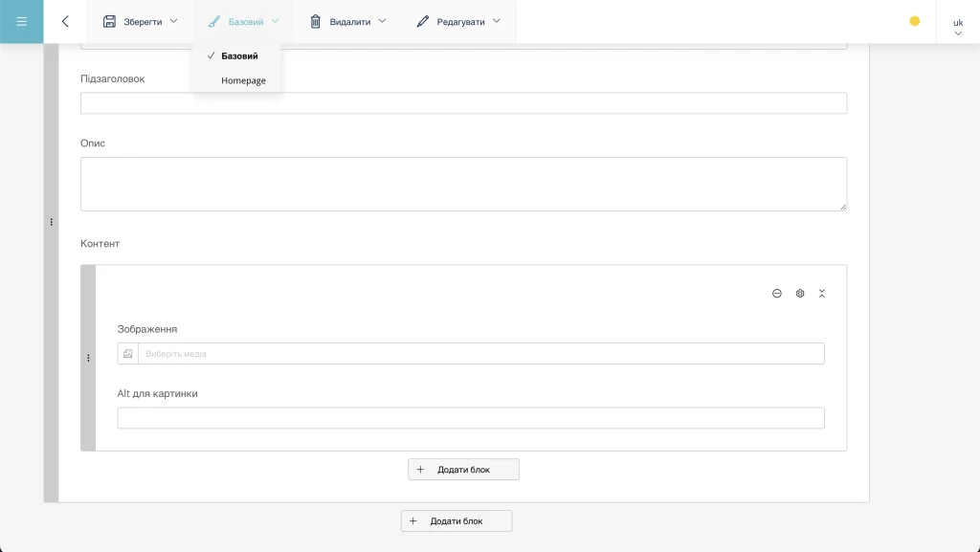Remove the image block with minus icon
This screenshot has height=552, width=980.
coord(777,294)
